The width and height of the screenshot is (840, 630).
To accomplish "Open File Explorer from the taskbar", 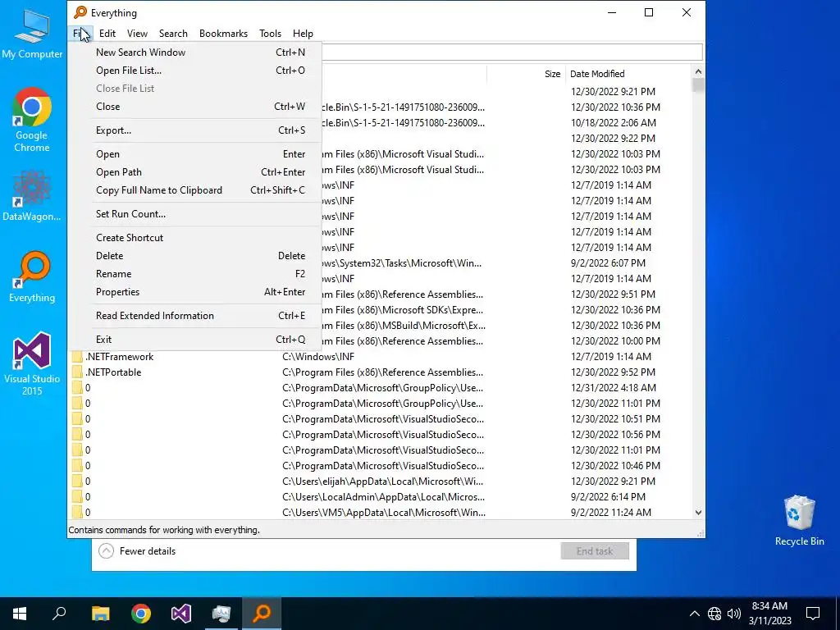I will click(100, 613).
